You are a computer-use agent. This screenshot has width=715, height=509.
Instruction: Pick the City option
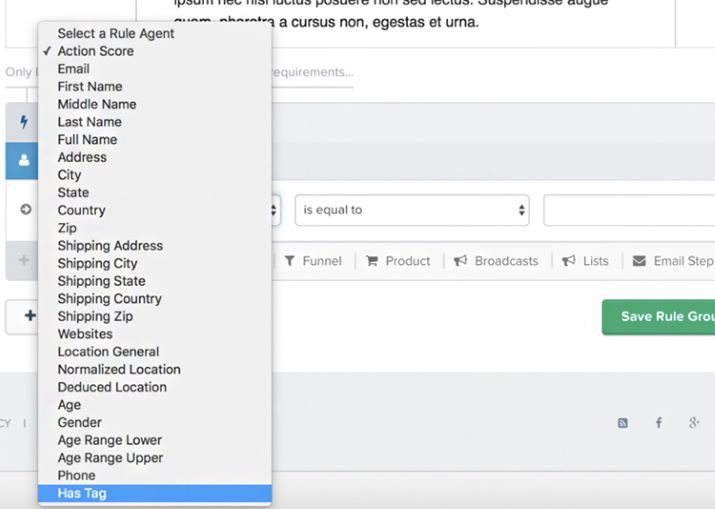click(155, 175)
